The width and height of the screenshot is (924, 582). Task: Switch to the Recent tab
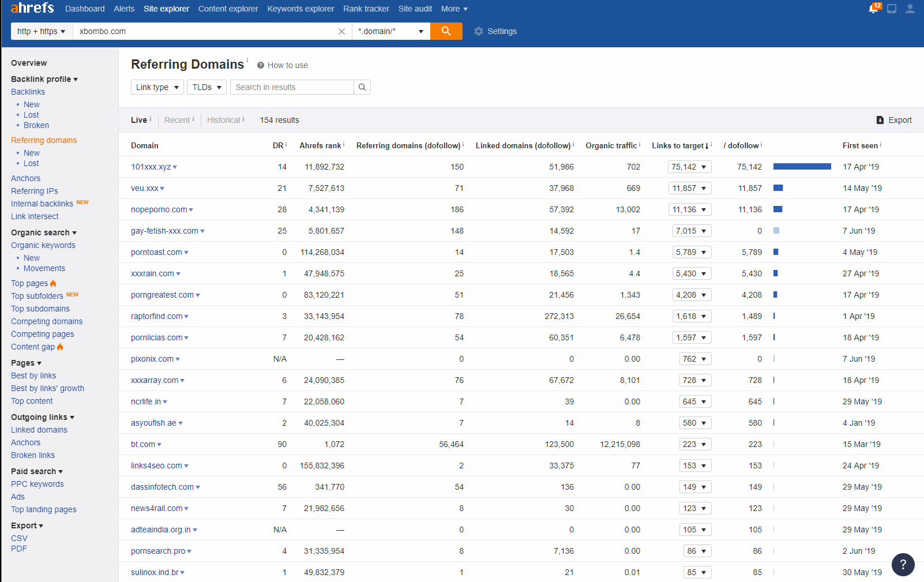177,120
